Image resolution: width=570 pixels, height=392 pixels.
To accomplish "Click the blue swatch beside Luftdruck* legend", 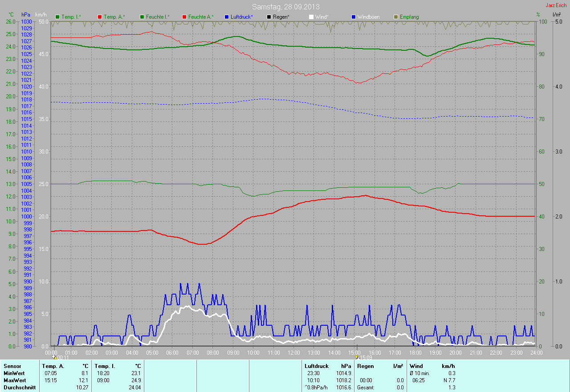I will 227,17.
